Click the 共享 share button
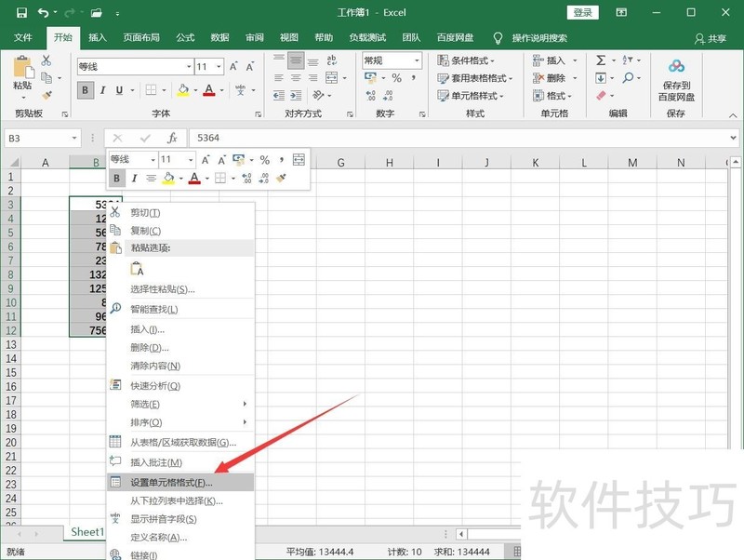744x560 pixels. [711, 38]
